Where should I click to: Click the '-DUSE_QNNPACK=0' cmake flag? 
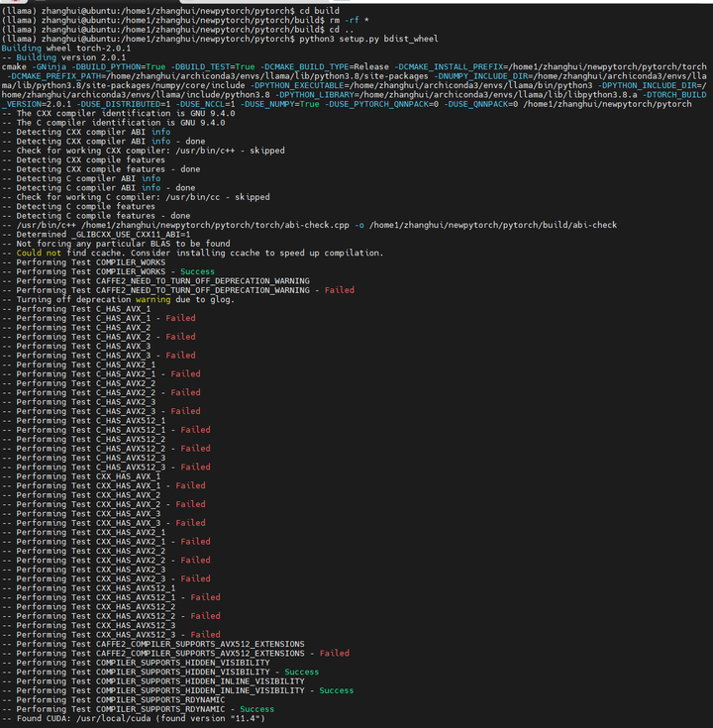(x=480, y=104)
